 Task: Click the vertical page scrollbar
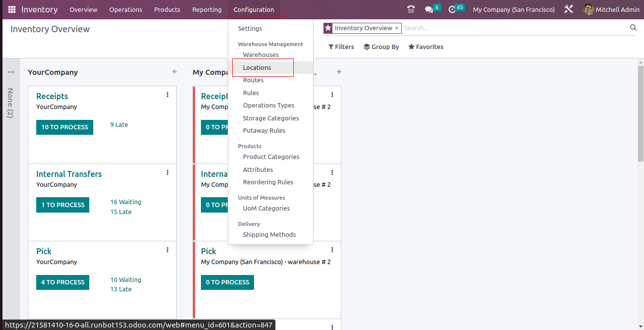tap(640, 114)
